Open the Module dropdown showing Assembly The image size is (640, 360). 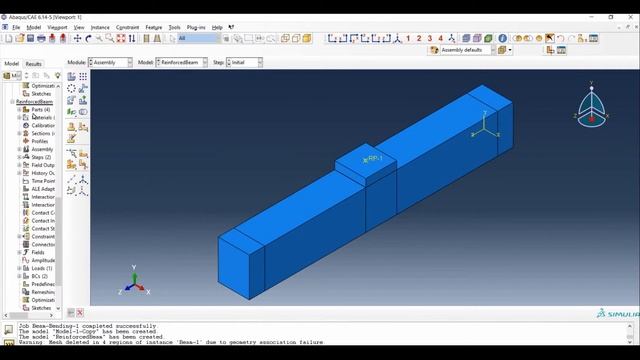point(110,62)
